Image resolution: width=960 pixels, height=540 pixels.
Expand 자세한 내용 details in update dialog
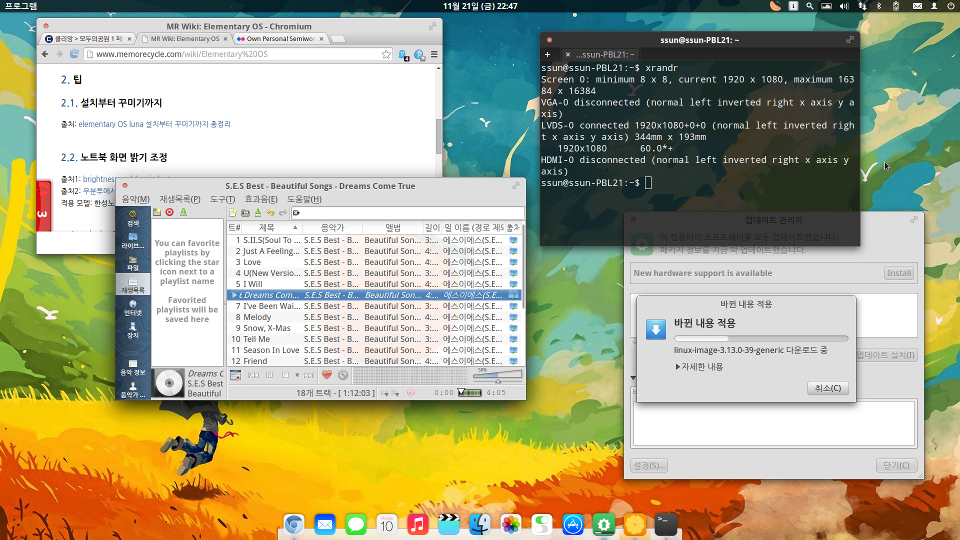699,366
